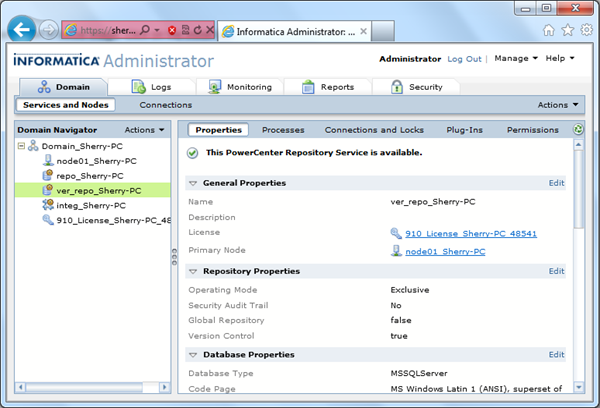Click the ver_repo_Sherry-PC repository service icon
The width and height of the screenshot is (600, 408).
[47, 190]
